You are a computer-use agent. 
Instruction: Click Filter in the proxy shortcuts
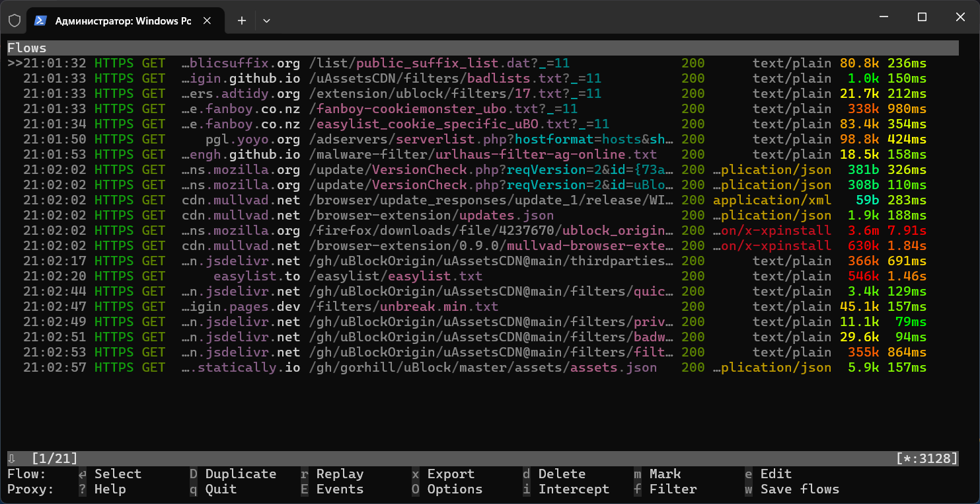tap(673, 489)
